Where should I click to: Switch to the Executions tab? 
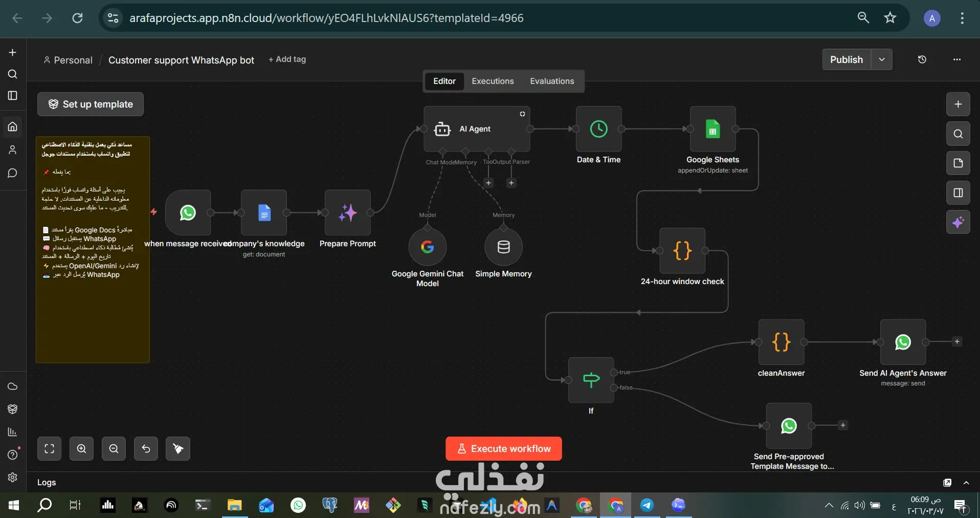click(493, 81)
